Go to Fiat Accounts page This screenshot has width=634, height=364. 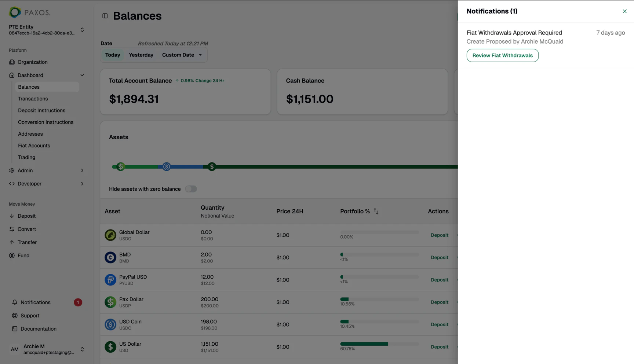[x=34, y=146]
